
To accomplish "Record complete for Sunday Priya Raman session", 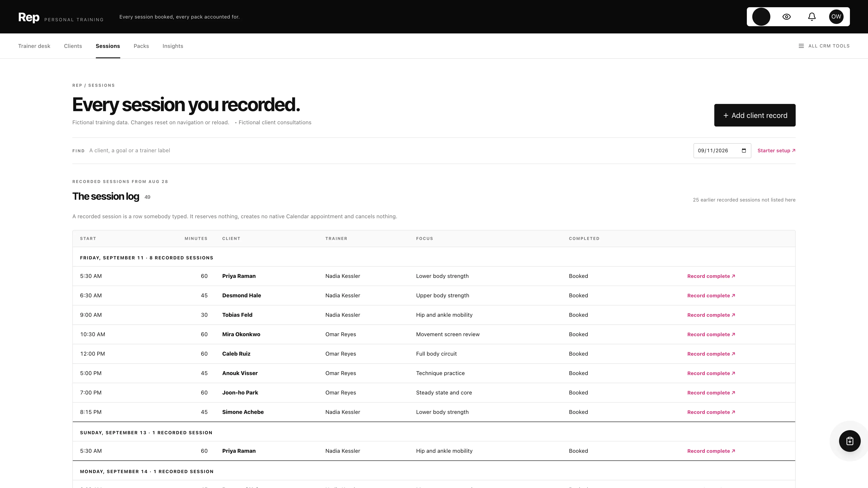I will 711,451.
